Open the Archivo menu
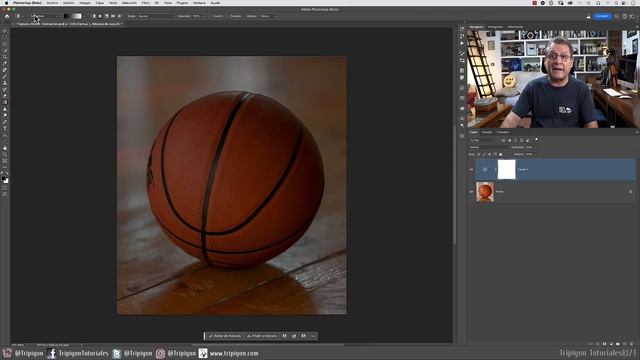 52,3
